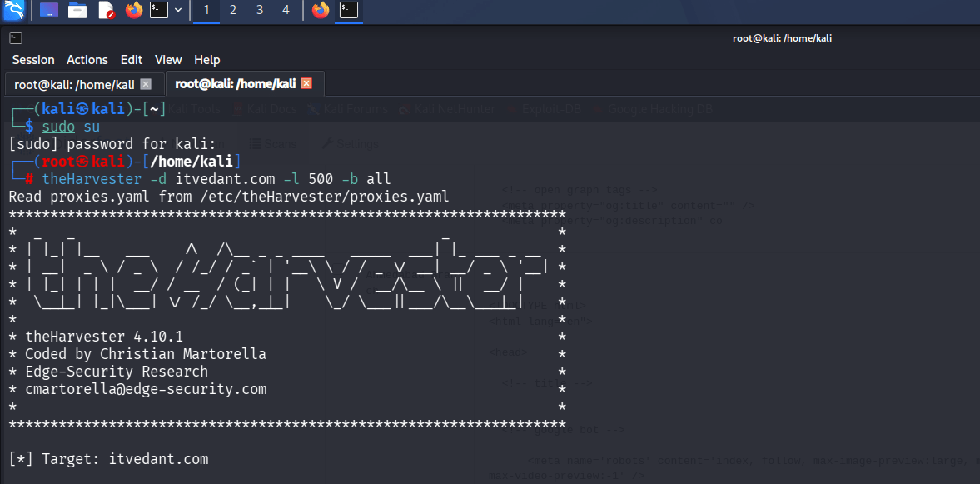The height and width of the screenshot is (484, 980).
Task: Focus the terminal window taskbar button
Action: [349, 10]
